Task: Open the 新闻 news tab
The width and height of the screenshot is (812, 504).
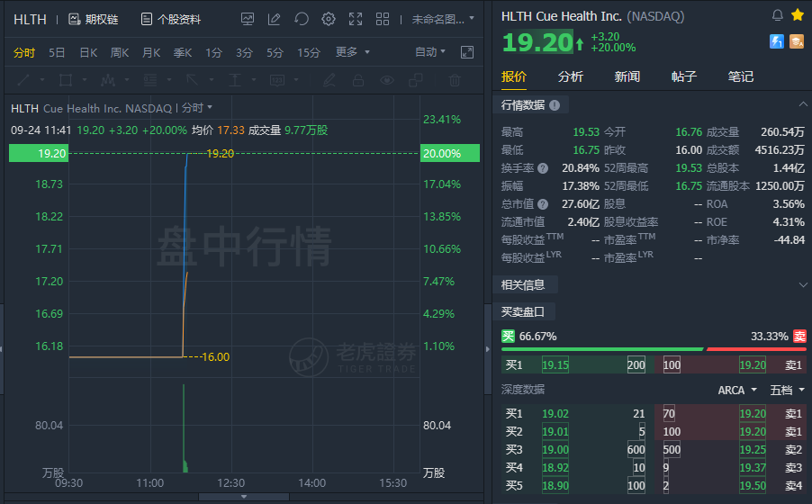Action: point(627,76)
